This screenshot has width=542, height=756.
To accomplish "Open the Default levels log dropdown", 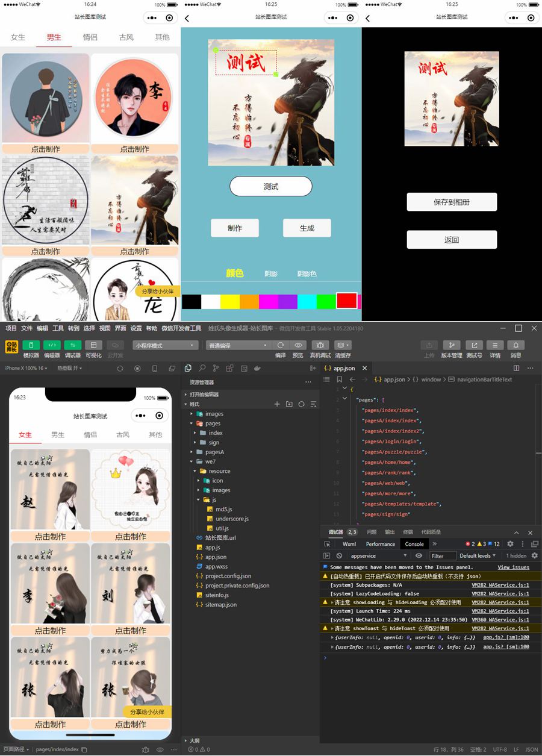I will [x=478, y=556].
